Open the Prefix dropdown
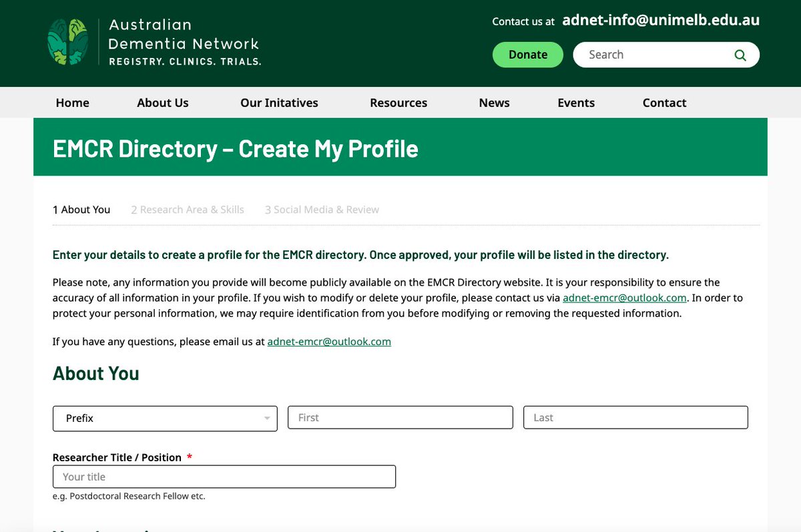The height and width of the screenshot is (532, 801). coord(165,419)
